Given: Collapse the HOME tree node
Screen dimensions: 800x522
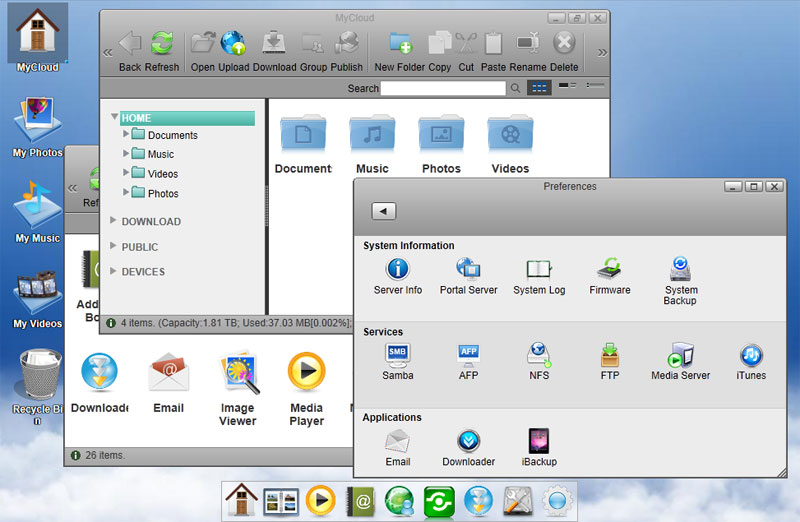Looking at the screenshot, I should [x=115, y=118].
